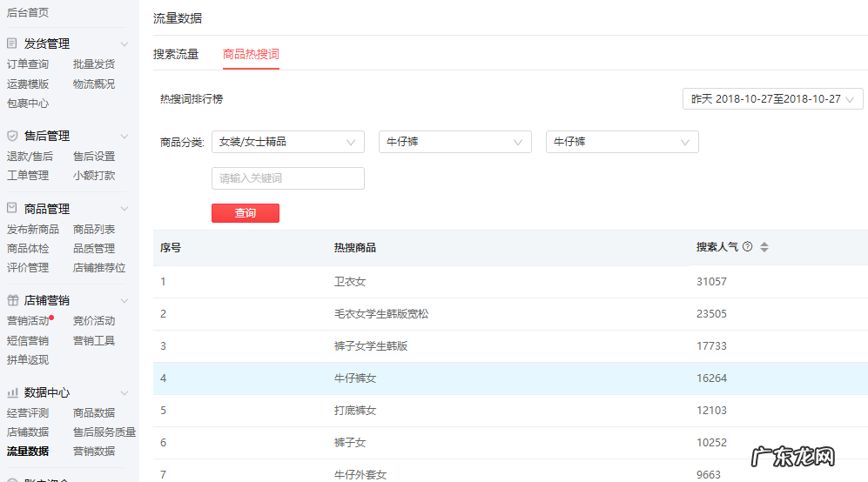Click the 店铺营销 gift icon
868x482 pixels.
tap(12, 300)
